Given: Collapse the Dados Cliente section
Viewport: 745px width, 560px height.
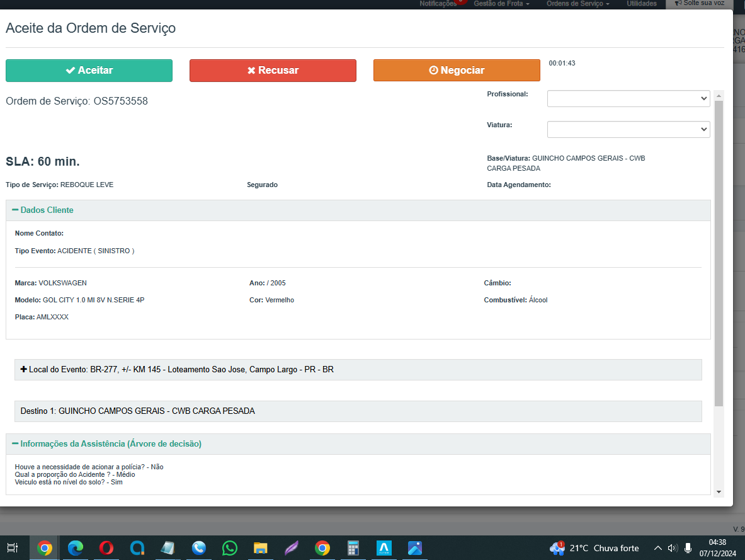Looking at the screenshot, I should [x=43, y=210].
